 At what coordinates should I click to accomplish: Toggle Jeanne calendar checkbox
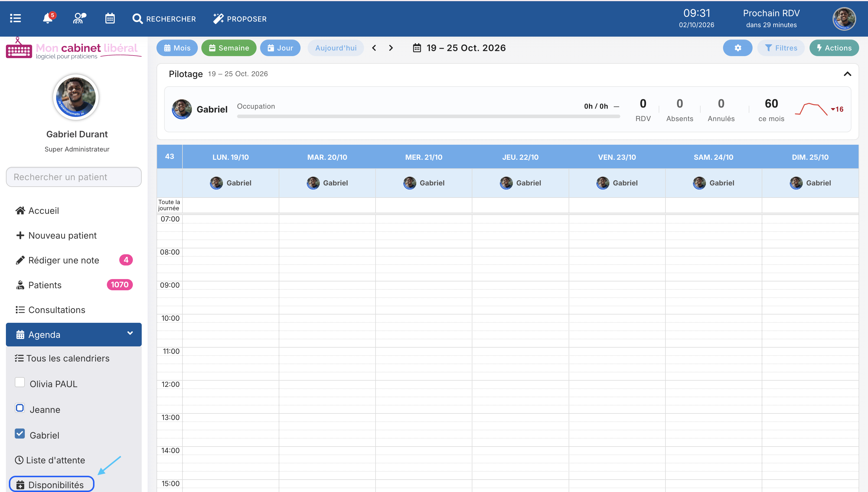20,408
